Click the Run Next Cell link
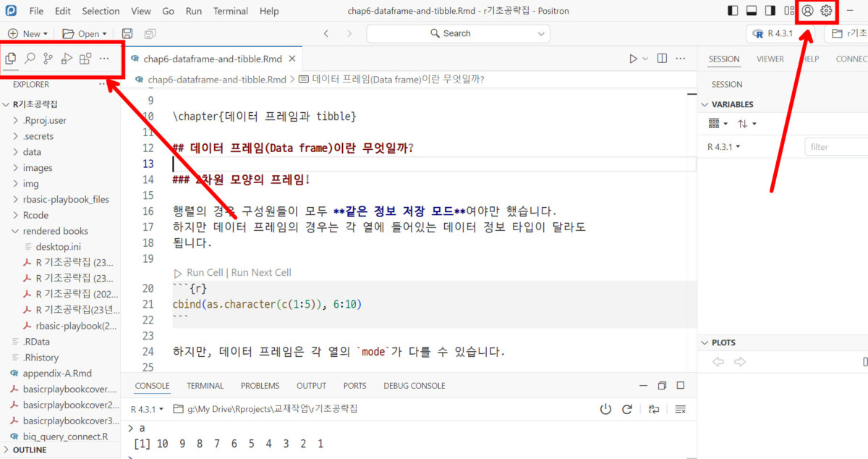Image resolution: width=868 pixels, height=459 pixels. [261, 272]
